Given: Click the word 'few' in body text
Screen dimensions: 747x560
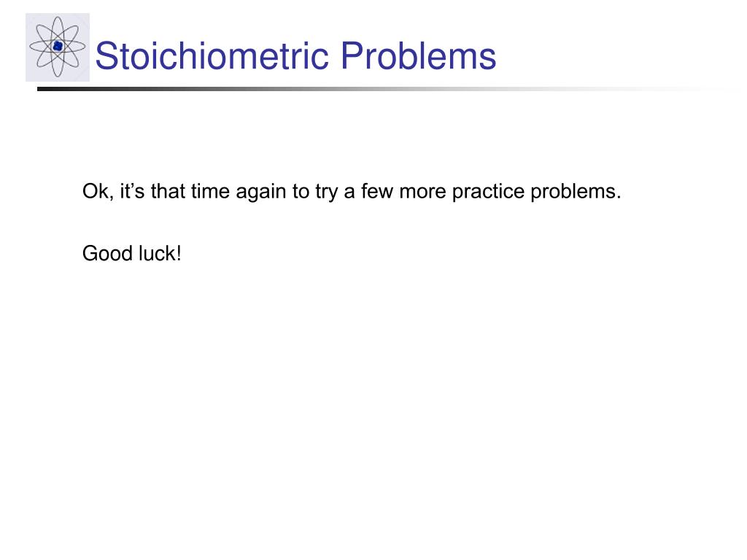Looking at the screenshot, I should click(x=377, y=192).
